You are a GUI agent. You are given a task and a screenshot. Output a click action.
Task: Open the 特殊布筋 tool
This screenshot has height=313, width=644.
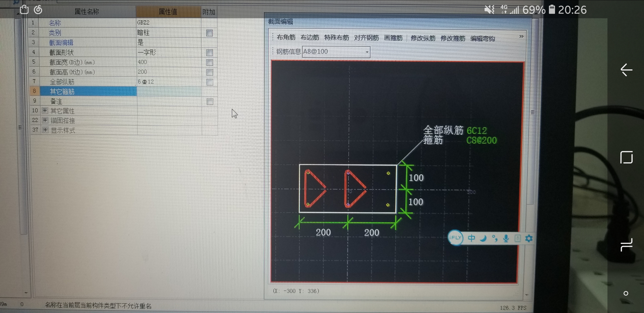(337, 38)
